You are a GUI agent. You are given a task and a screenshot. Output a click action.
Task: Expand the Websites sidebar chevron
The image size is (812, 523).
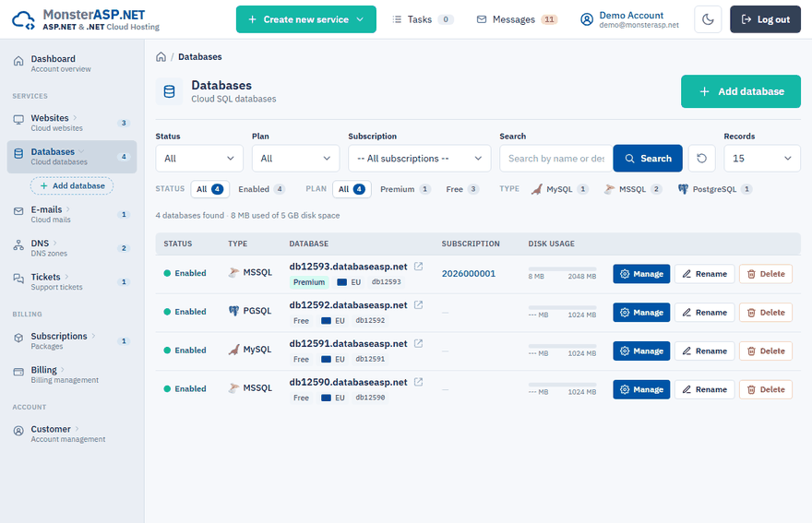(x=75, y=117)
